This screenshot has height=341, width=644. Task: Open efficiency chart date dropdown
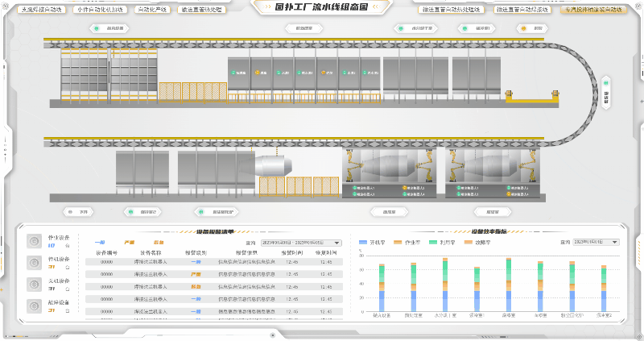click(x=596, y=243)
